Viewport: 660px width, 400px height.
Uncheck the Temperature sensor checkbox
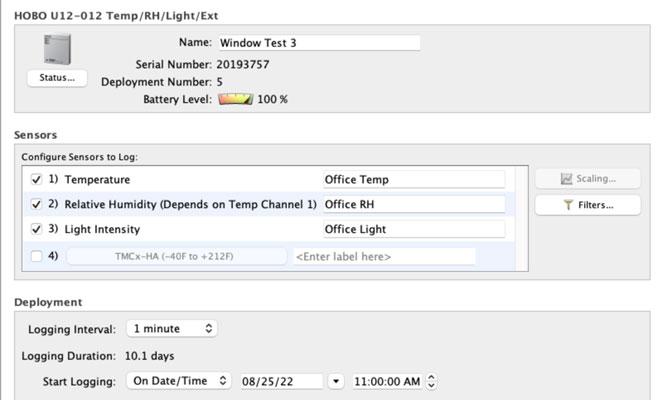[x=37, y=180]
